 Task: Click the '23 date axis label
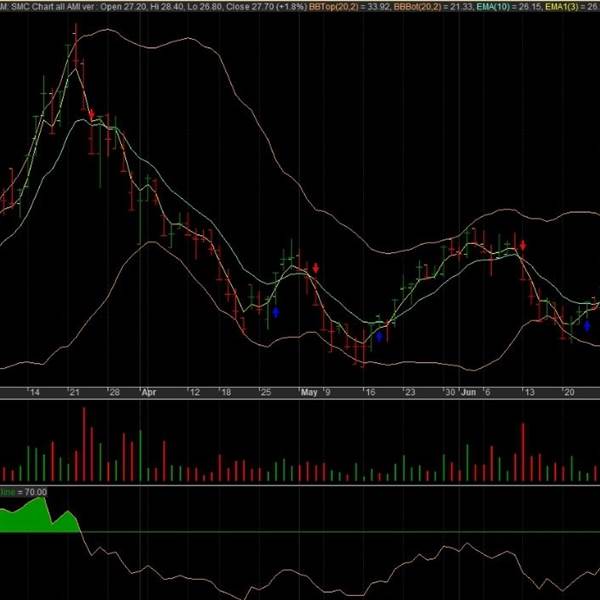(x=409, y=392)
